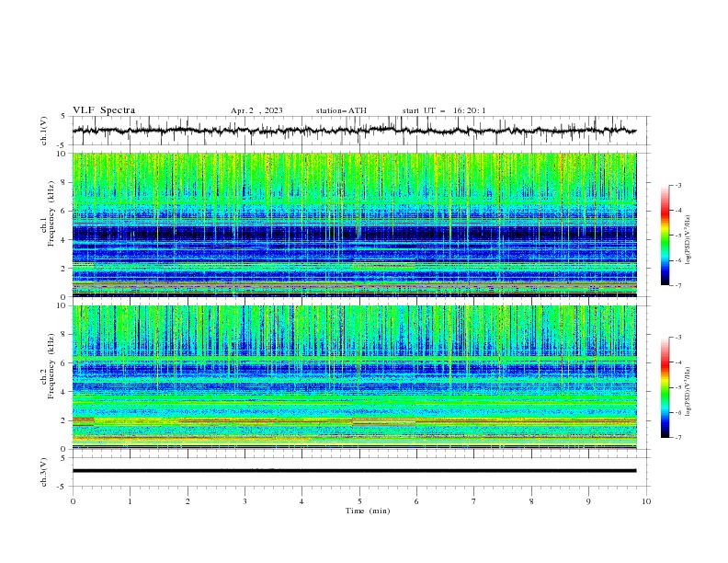Click the ch.1 spectrogram PSD color bar
Viewport: 728px width, 563px height.
(x=665, y=236)
